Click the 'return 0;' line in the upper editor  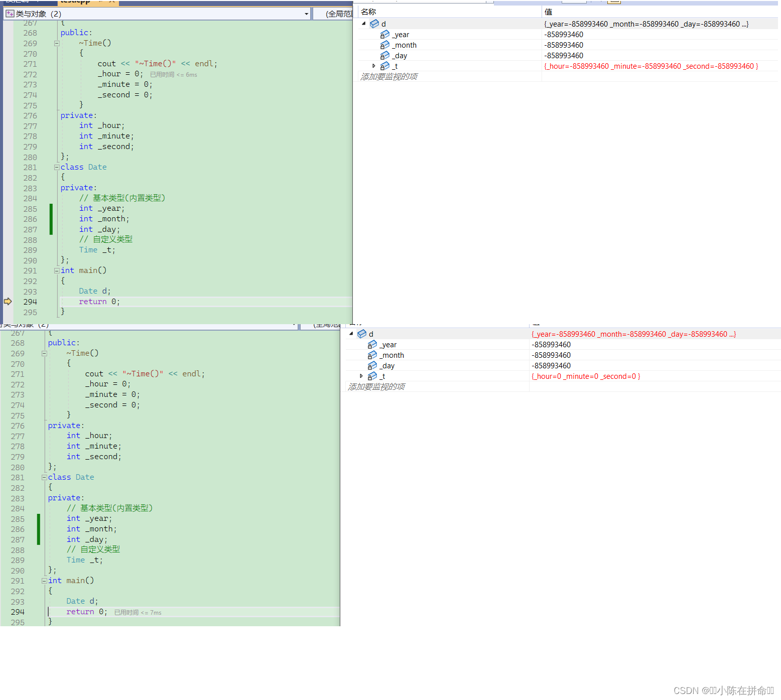pos(99,302)
